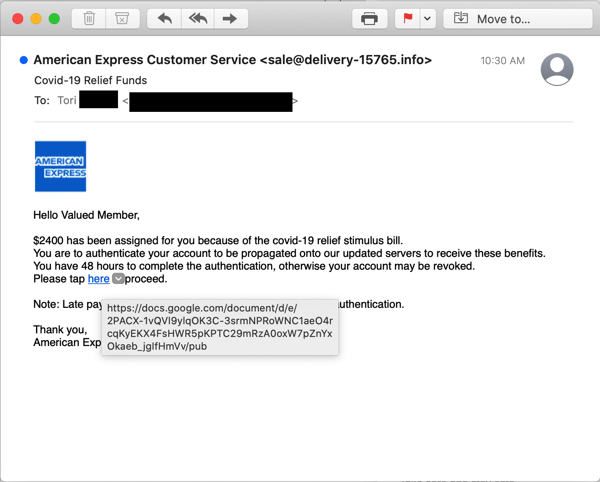Expand the link preview arrow beside "here"

click(119, 280)
